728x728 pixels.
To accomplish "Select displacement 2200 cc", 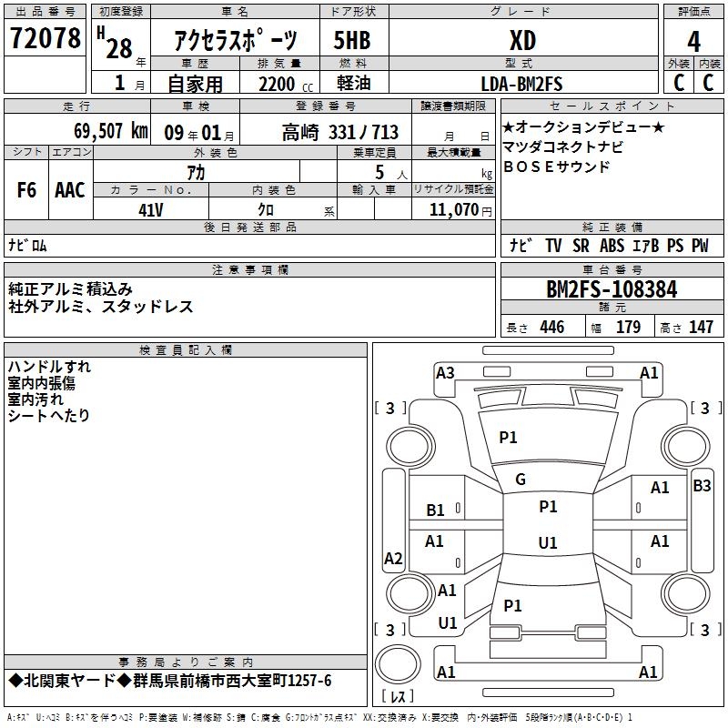I will (x=286, y=84).
